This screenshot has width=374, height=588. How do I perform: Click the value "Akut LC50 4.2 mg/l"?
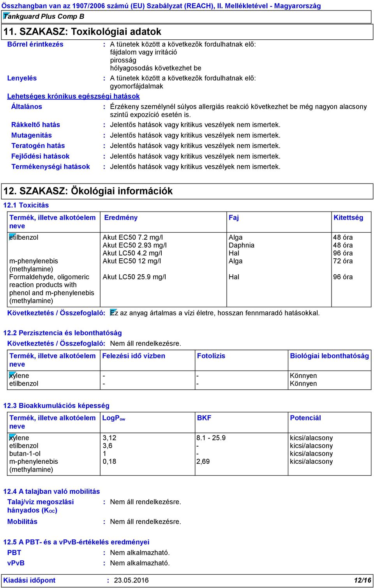point(132,253)
